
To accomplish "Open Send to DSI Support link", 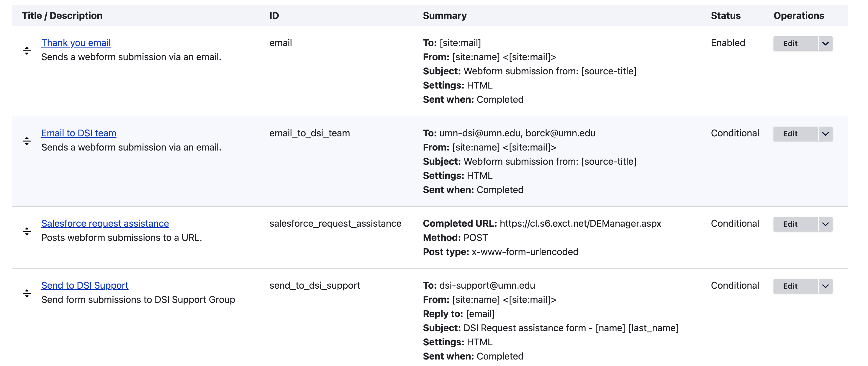I will click(85, 285).
